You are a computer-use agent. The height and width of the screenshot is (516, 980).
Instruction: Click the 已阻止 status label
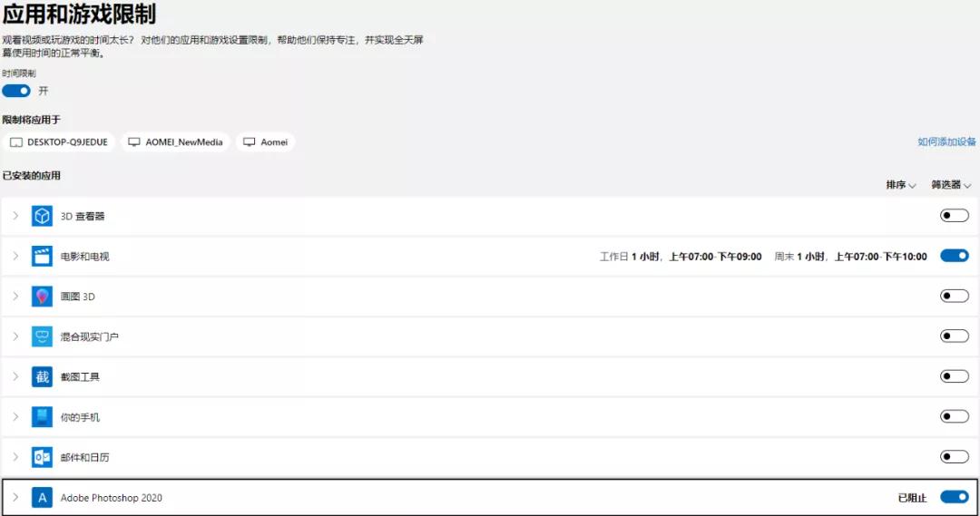[x=913, y=498]
